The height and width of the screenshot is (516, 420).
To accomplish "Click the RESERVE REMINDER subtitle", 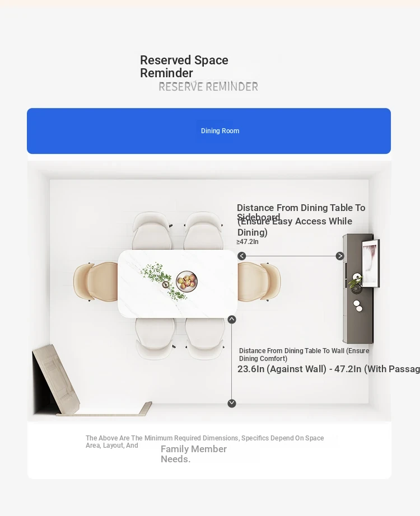I will [208, 87].
